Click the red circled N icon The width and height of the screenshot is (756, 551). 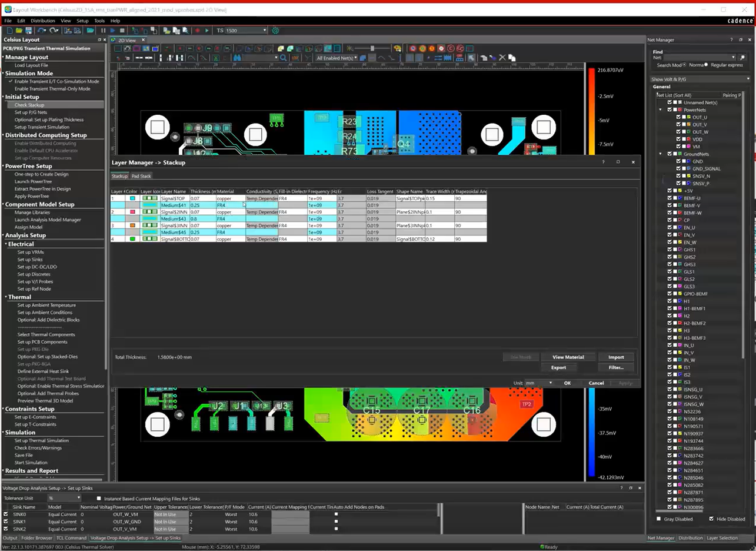[412, 48]
